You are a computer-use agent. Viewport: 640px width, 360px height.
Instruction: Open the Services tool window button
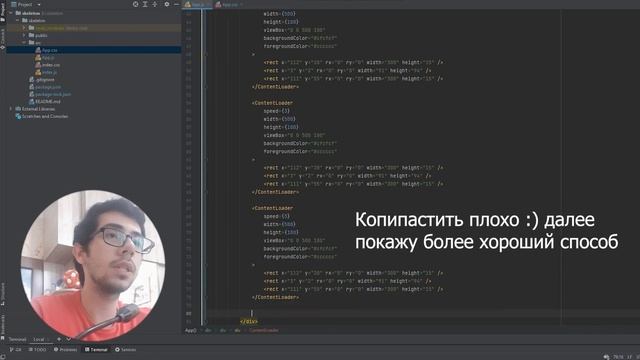click(x=126, y=350)
